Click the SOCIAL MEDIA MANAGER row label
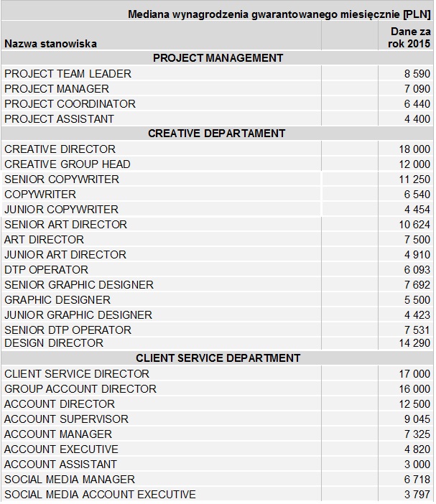The height and width of the screenshot is (504, 436). [70, 480]
